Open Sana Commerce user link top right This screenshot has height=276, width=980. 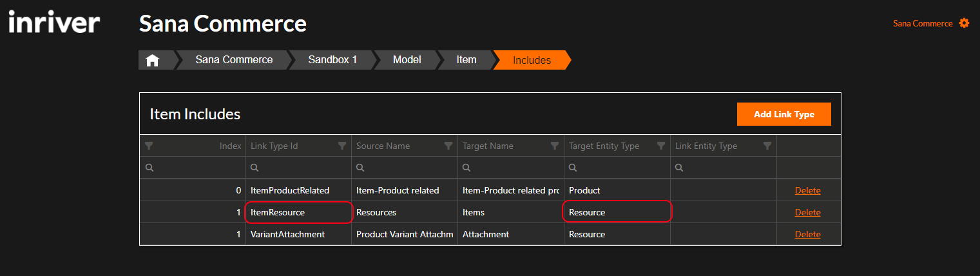pos(923,23)
